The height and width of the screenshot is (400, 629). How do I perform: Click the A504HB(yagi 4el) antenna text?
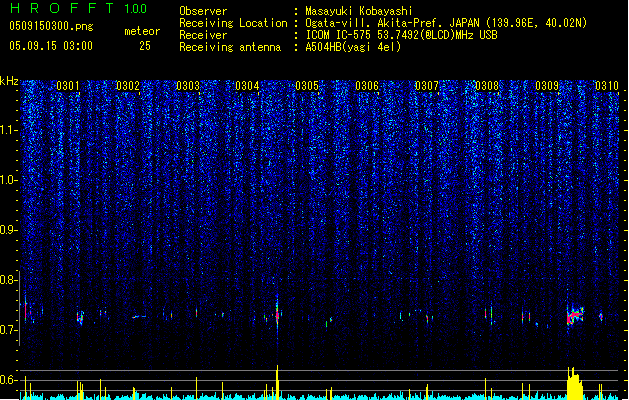353,47
